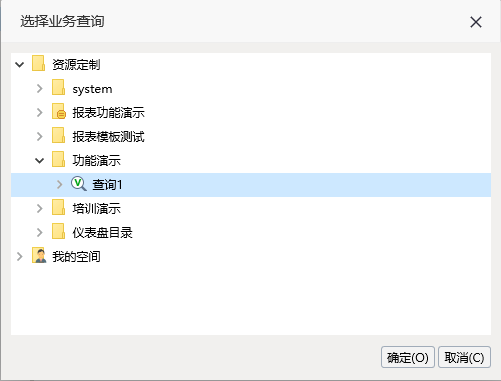This screenshot has height=381, width=501.
Task: Close the 选择业务查询 dialog
Action: (x=476, y=22)
